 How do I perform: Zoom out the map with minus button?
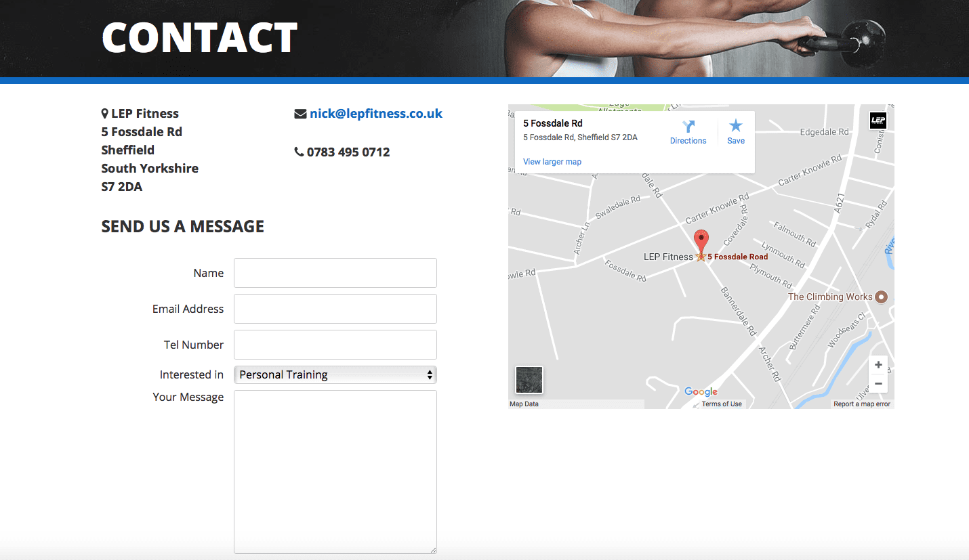coord(878,384)
